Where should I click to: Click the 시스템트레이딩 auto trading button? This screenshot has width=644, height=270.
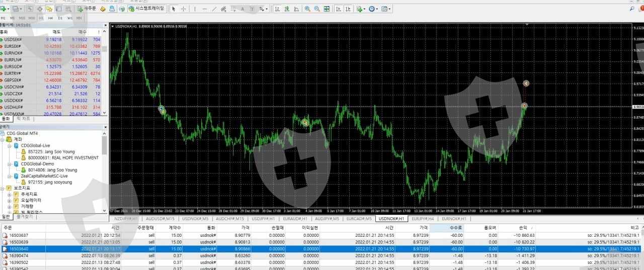[146, 9]
